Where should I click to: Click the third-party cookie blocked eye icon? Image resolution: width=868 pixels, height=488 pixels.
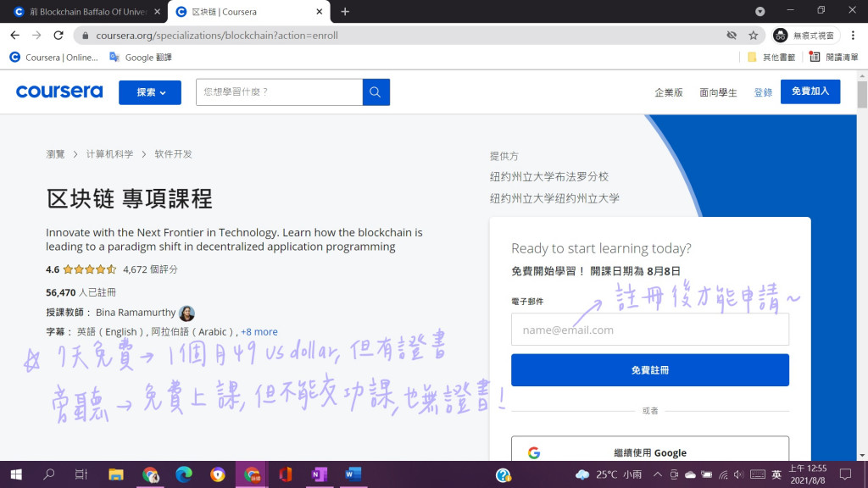pyautogui.click(x=732, y=36)
